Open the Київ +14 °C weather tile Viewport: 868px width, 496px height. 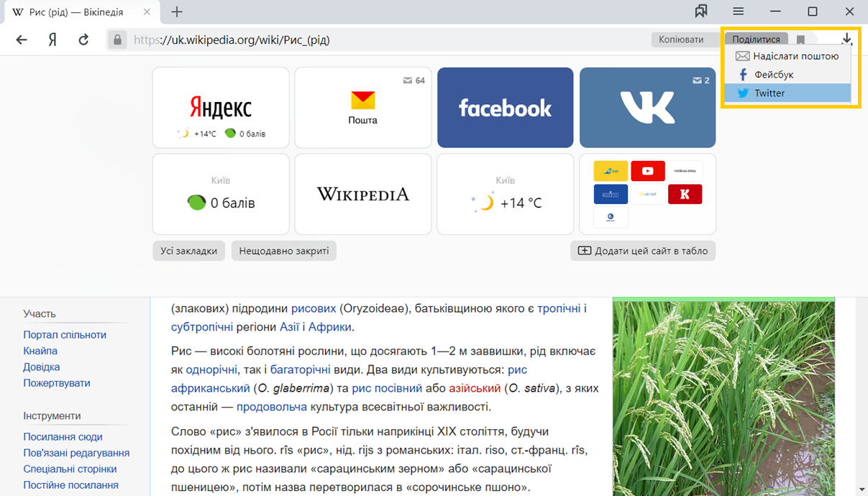[506, 194]
